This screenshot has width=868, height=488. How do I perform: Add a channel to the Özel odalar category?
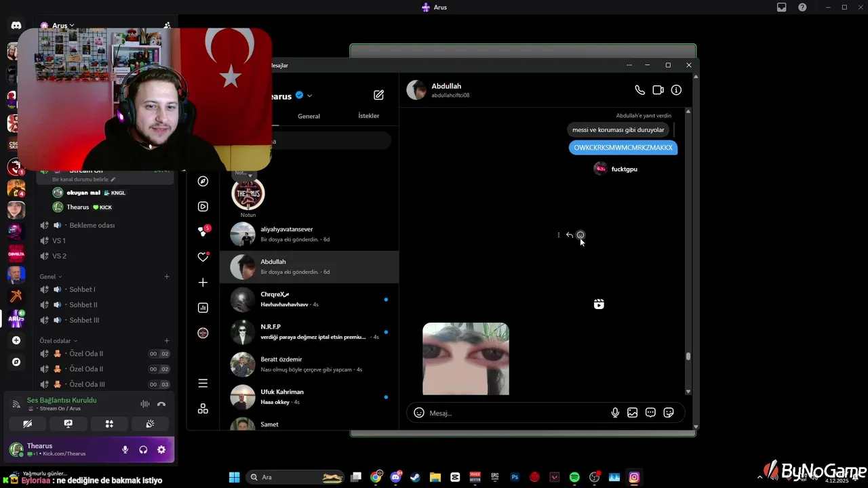tap(167, 341)
